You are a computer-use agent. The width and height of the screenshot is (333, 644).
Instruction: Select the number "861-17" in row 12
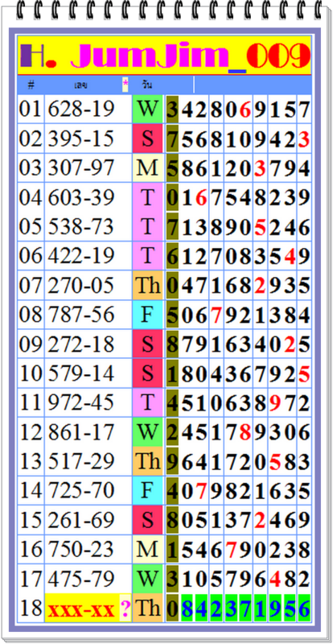coord(80,431)
